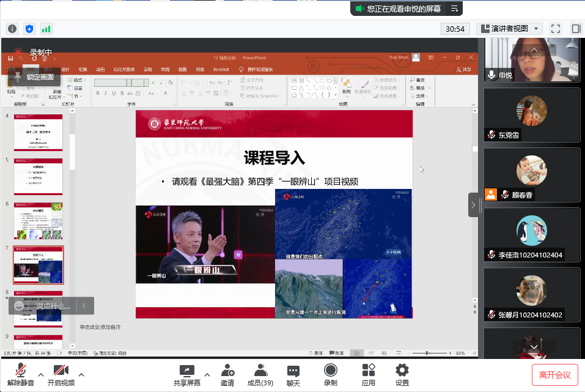Click the blue security shield icon
Image resolution: width=585 pixels, height=392 pixels.
29,29
